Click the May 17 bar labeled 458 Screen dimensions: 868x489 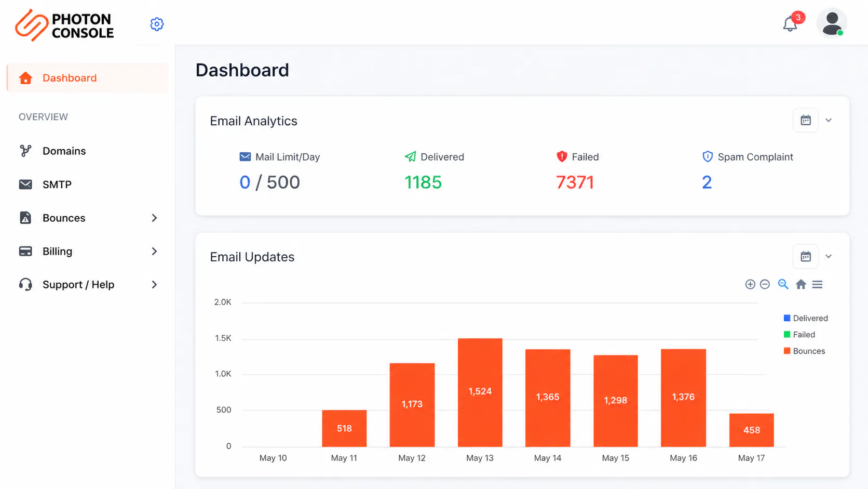pyautogui.click(x=752, y=430)
